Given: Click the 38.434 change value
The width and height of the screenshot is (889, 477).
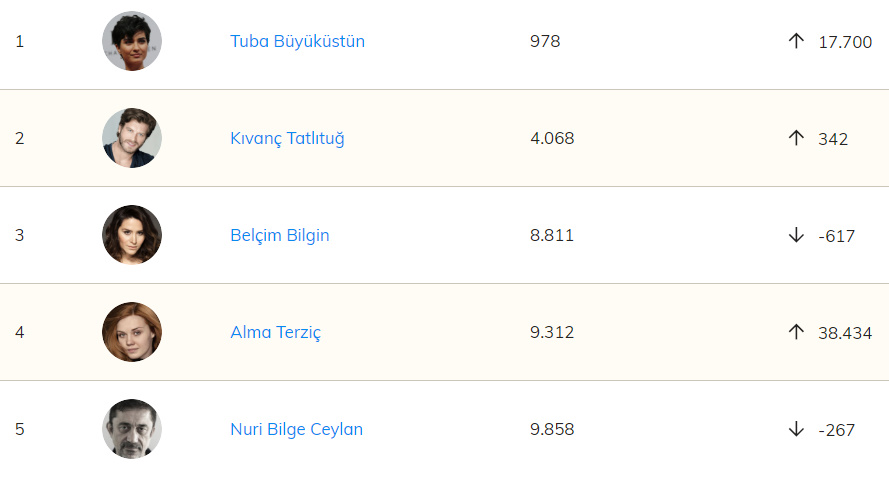Looking at the screenshot, I should 845,332.
